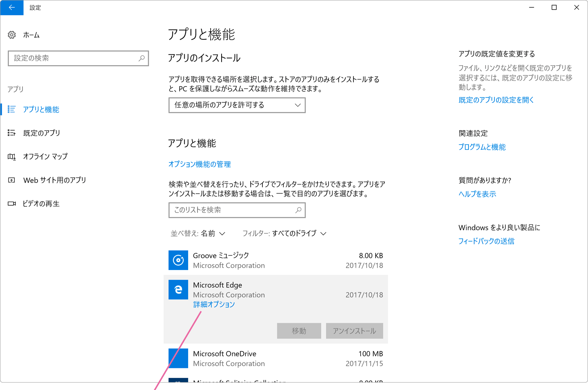This screenshot has height=390, width=588.
Task: Select Web サイト用のアプリ in the sidebar
Action: (54, 180)
